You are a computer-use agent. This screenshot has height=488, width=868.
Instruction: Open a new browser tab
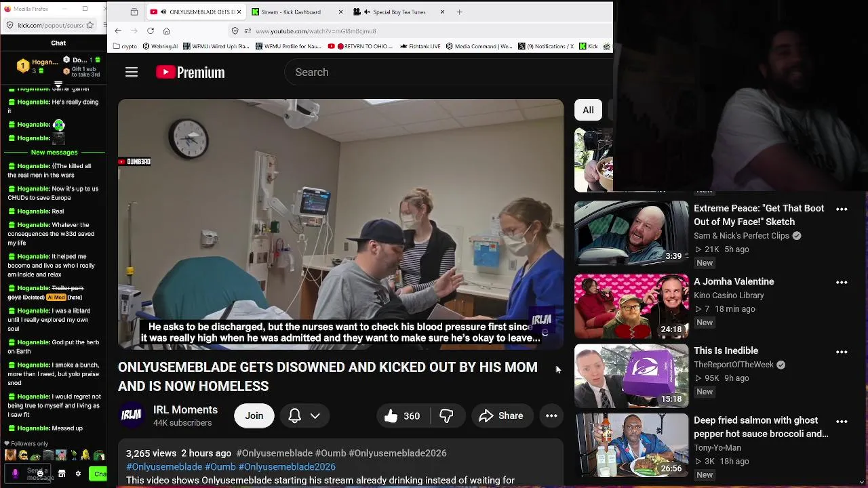[x=459, y=12]
